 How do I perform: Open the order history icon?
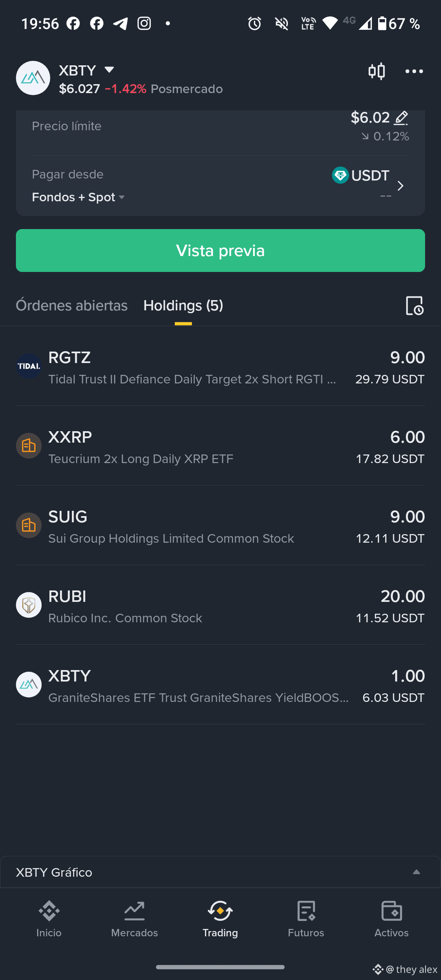(414, 305)
